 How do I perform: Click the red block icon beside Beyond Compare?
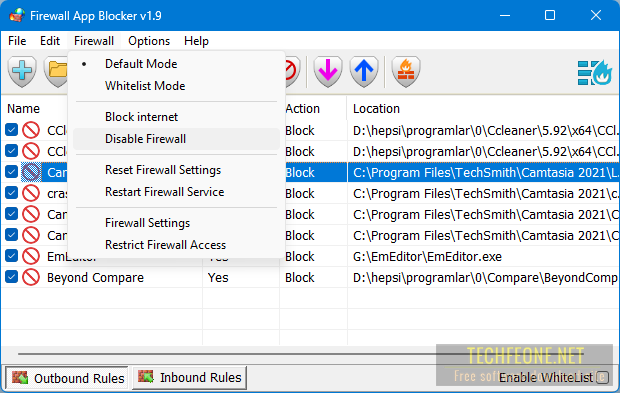click(31, 277)
